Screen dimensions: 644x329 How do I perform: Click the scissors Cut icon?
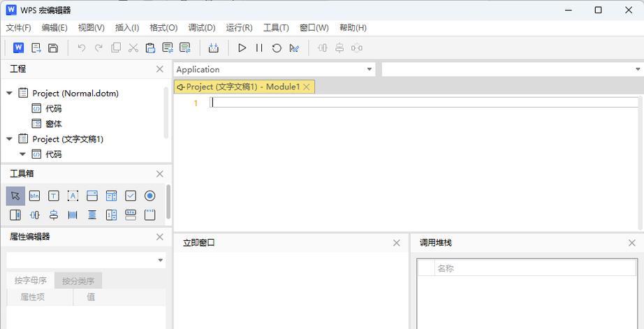coord(133,48)
